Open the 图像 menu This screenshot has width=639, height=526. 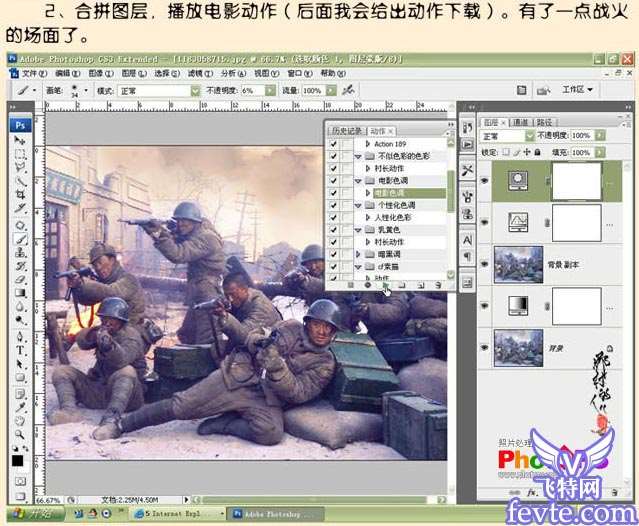tap(101, 73)
